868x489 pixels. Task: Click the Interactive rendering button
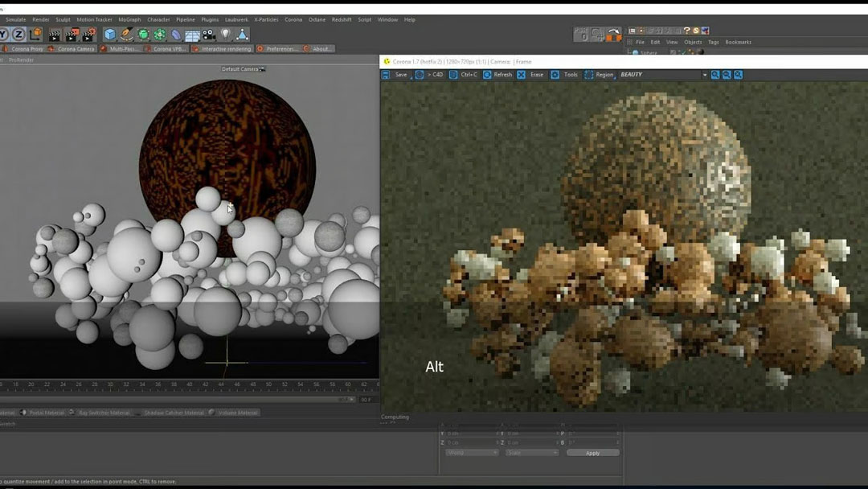coord(223,49)
